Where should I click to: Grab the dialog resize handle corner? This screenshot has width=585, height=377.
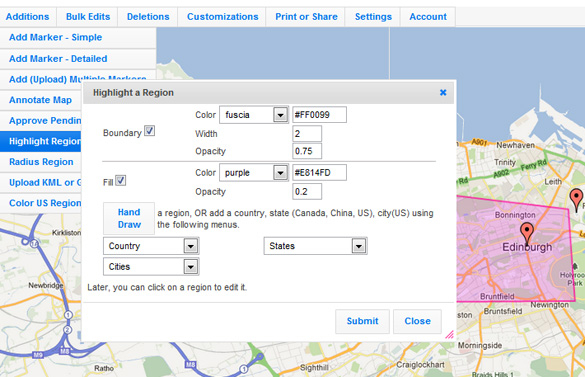pos(450,334)
